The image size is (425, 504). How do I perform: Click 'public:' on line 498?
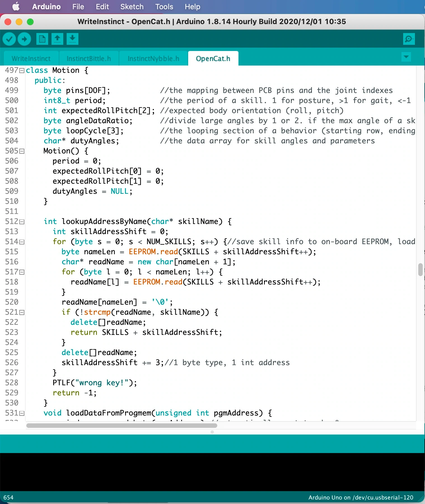(50, 80)
